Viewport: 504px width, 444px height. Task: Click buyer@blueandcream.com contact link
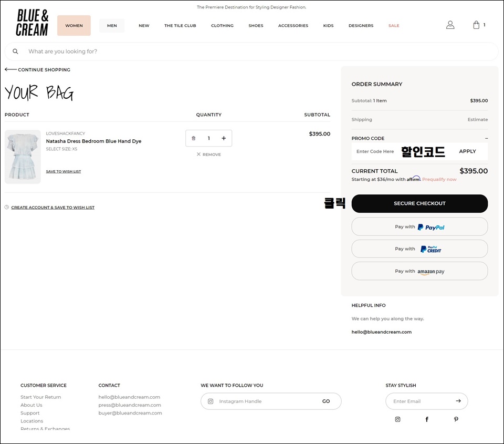130,413
